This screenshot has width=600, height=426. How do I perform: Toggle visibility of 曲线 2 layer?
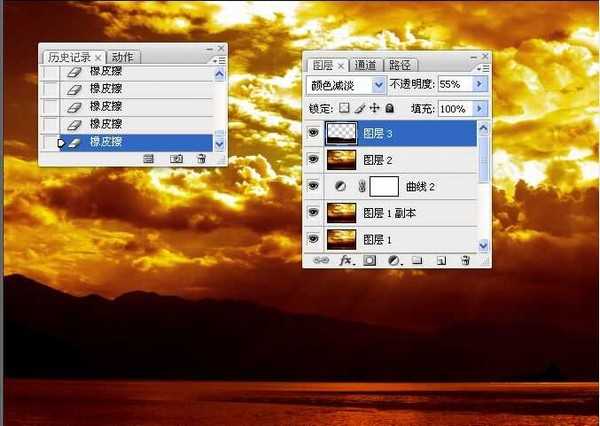[x=315, y=186]
